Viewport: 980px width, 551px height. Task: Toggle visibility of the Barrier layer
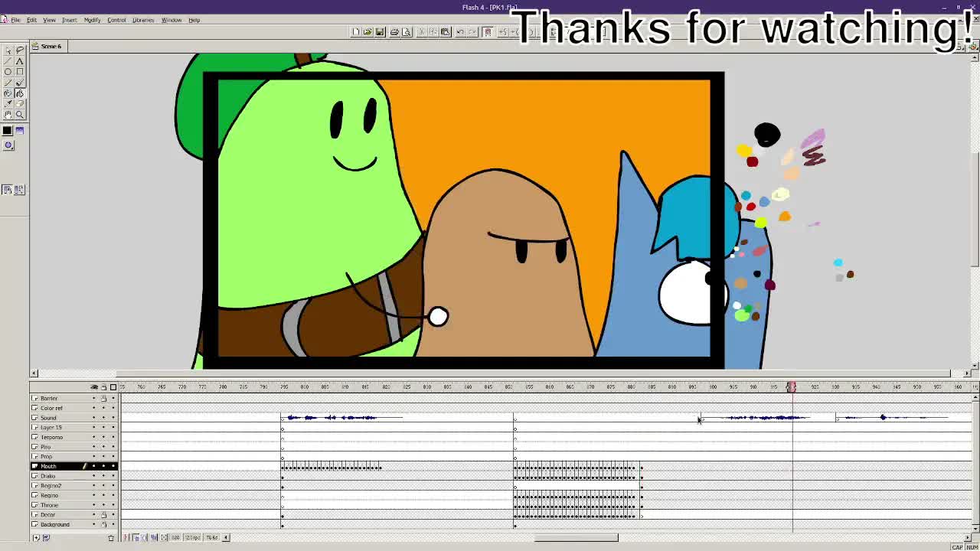click(x=94, y=399)
